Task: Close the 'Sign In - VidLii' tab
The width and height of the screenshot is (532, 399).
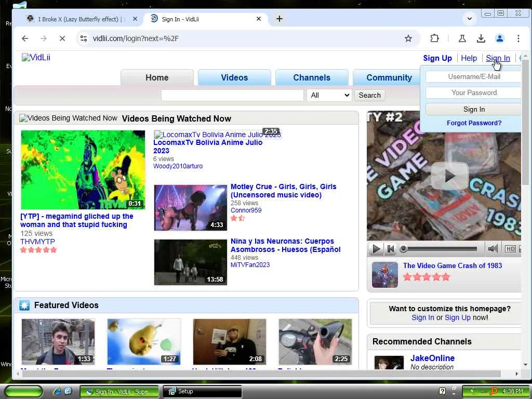Action: 259,19
